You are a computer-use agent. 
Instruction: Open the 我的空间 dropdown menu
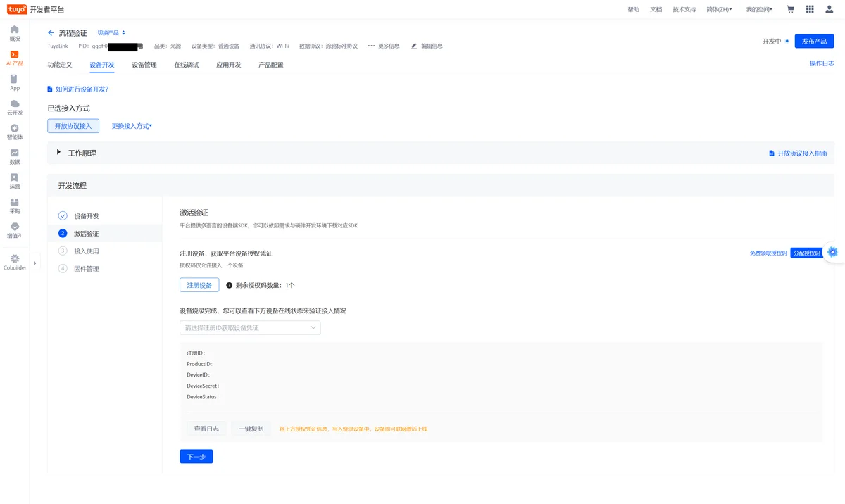(759, 9)
